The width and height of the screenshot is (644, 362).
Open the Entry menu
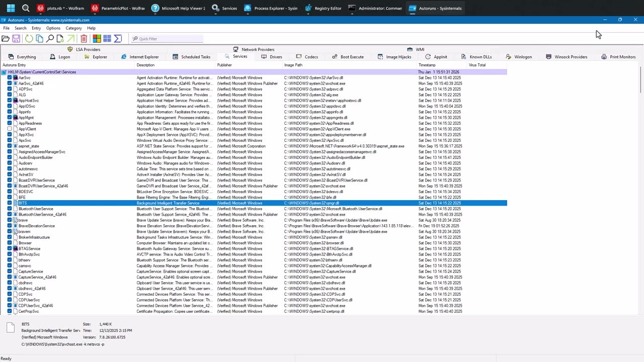click(36, 28)
